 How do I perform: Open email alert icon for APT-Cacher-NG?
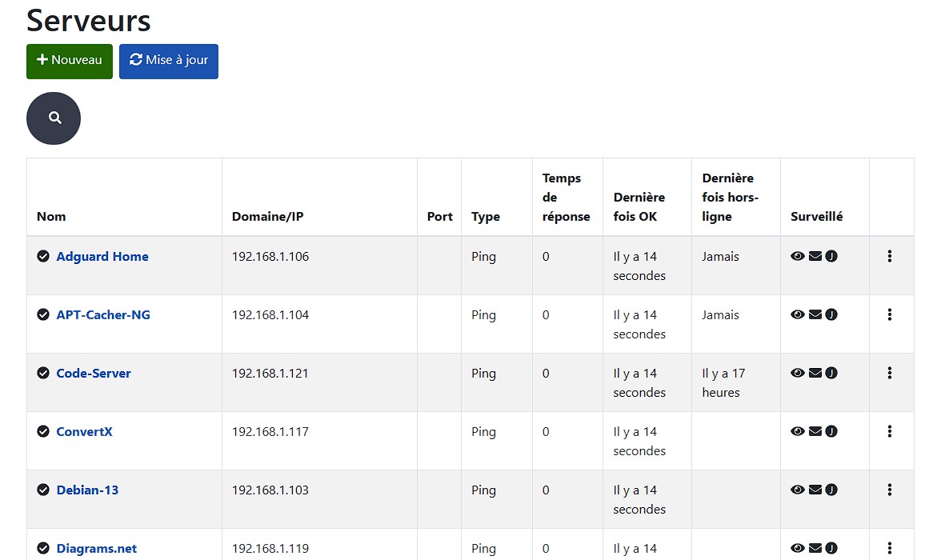pyautogui.click(x=815, y=314)
